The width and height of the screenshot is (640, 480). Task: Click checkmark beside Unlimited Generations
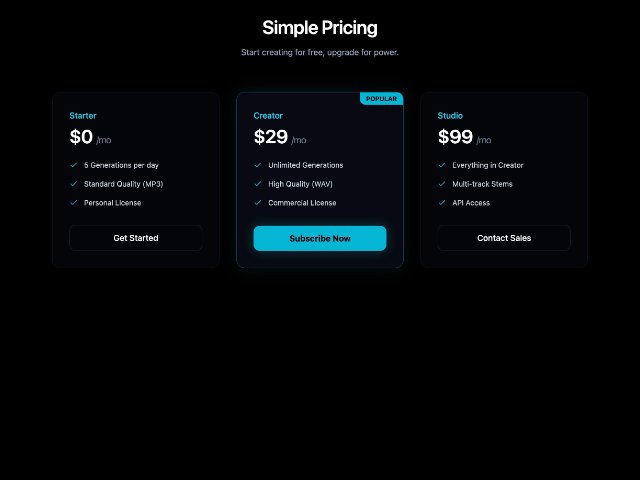click(x=258, y=165)
